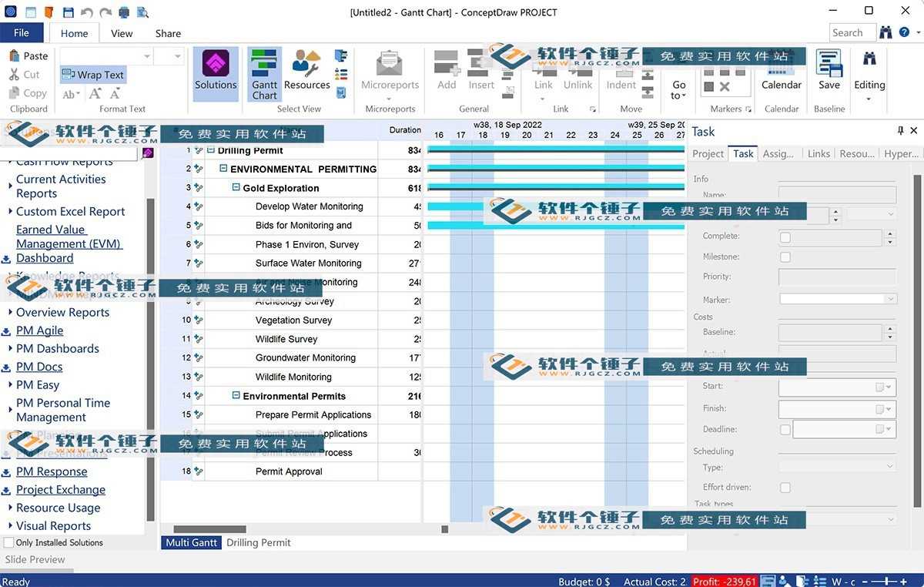Increase font size with the larger A icon
This screenshot has width=924, height=587.
[x=95, y=94]
